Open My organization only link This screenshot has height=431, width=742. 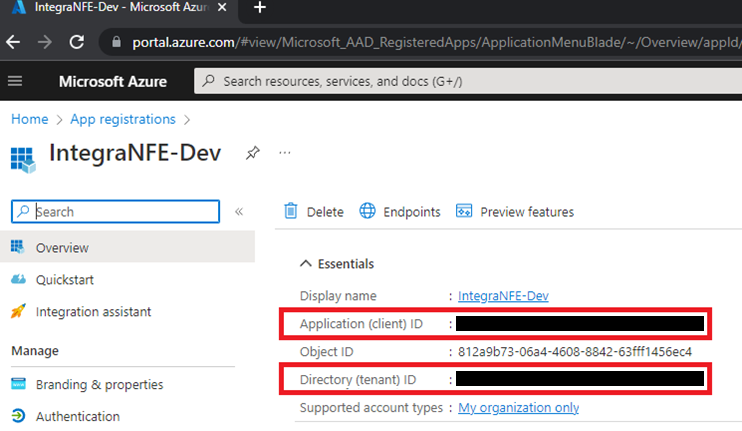tap(518, 407)
